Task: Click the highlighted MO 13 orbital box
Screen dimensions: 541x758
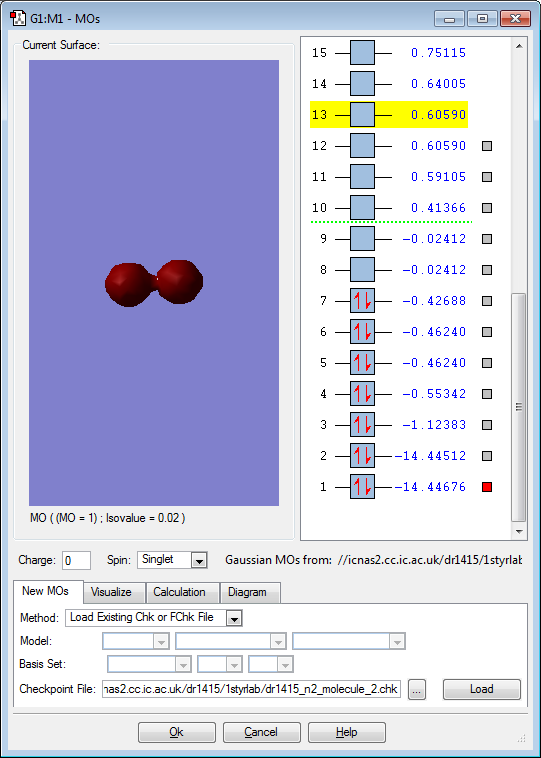Action: pyautogui.click(x=362, y=115)
